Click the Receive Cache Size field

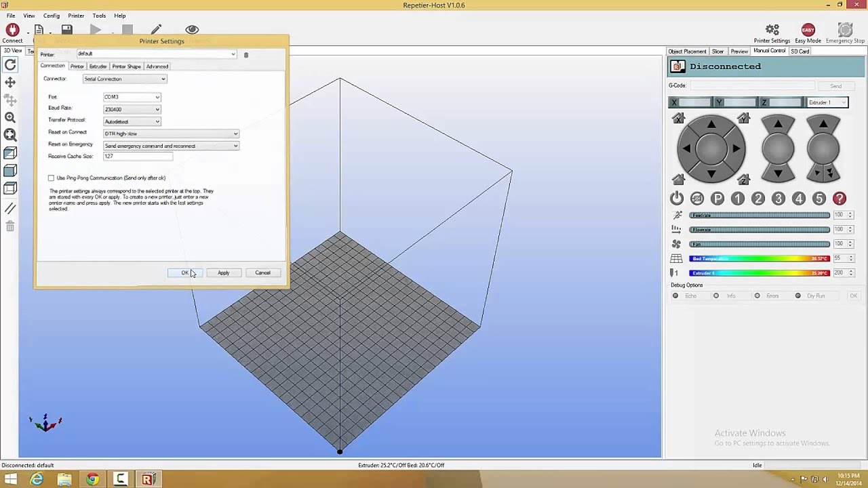(138, 157)
